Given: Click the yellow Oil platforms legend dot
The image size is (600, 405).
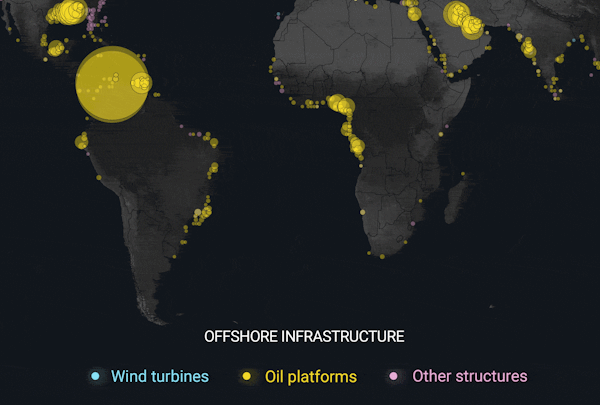Looking at the screenshot, I should [x=247, y=376].
